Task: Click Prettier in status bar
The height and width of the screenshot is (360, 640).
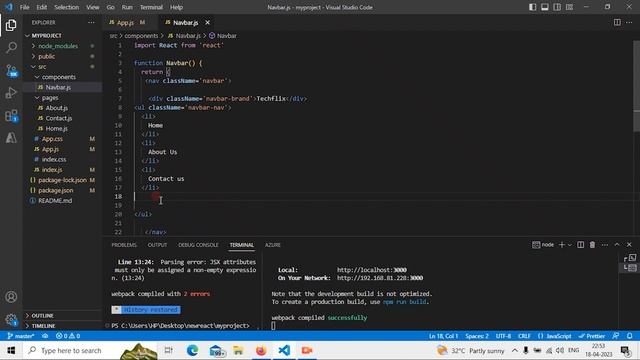Action: click(591, 336)
